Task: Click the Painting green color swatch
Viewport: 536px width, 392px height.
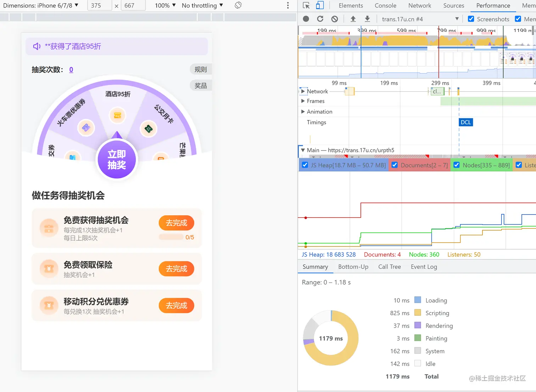Action: 418,338
